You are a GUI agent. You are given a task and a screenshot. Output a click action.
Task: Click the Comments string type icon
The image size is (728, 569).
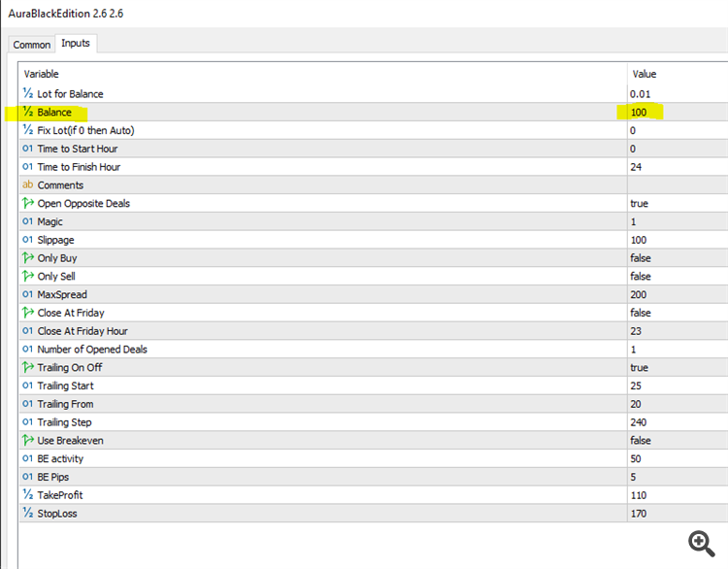(27, 185)
